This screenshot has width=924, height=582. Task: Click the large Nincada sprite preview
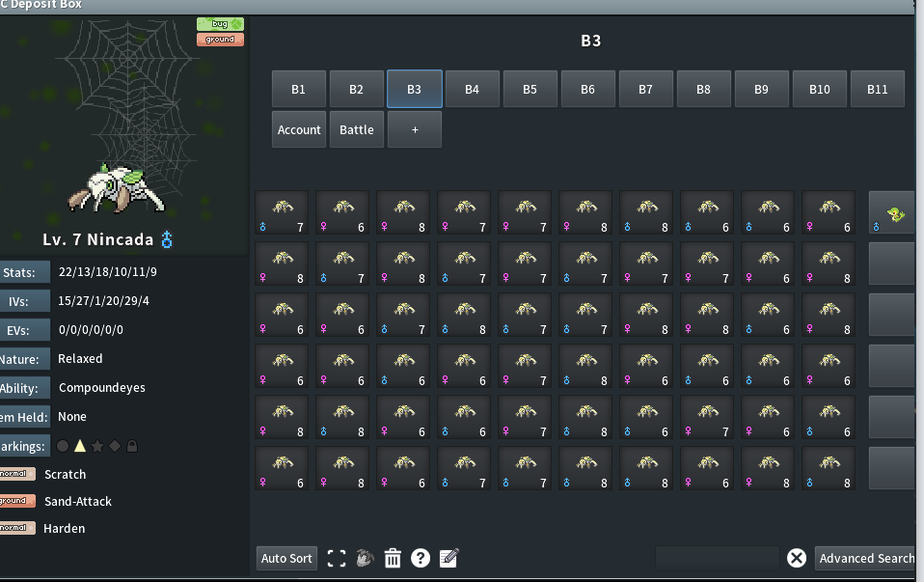coord(116,189)
